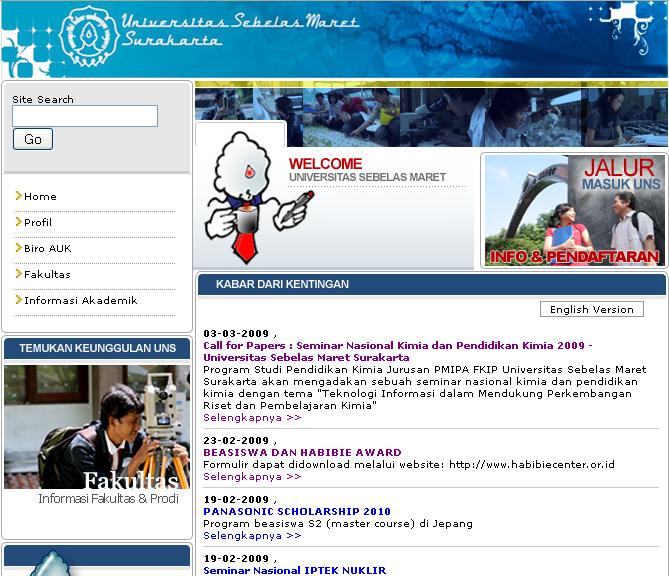Click the KABAR DARI KENTINGAN header
The width and height of the screenshot is (669, 576).
(x=432, y=284)
